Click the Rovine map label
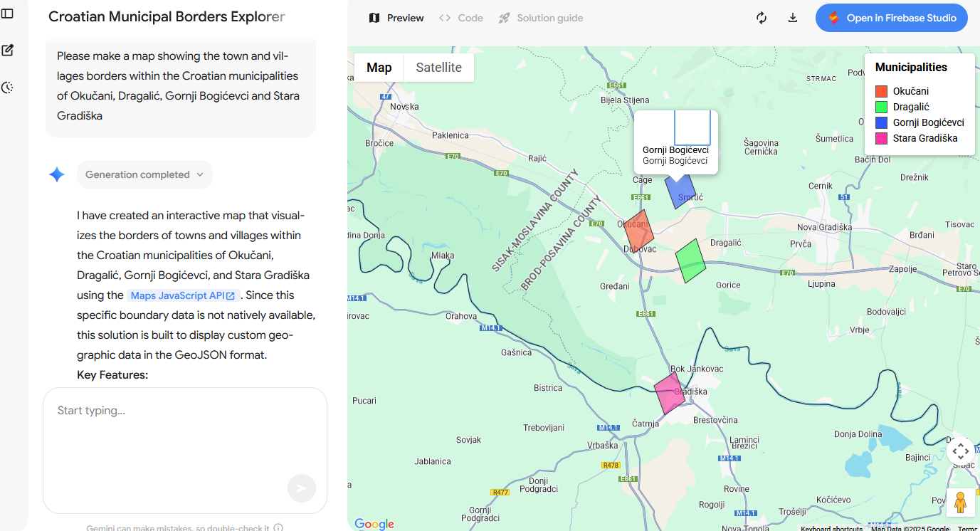The image size is (980, 531). (x=737, y=489)
